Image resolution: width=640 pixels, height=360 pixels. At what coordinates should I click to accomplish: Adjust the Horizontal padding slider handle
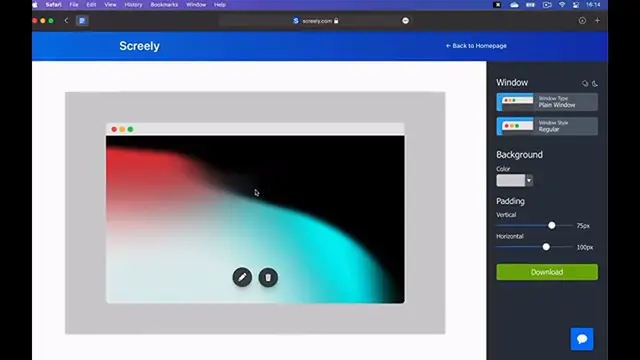click(546, 247)
